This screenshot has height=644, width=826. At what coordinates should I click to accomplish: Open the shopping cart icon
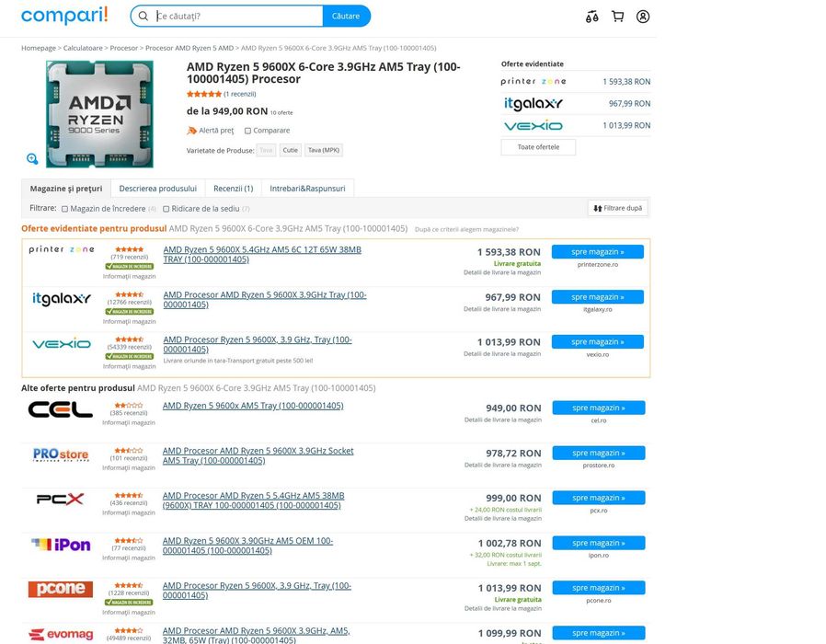617,17
